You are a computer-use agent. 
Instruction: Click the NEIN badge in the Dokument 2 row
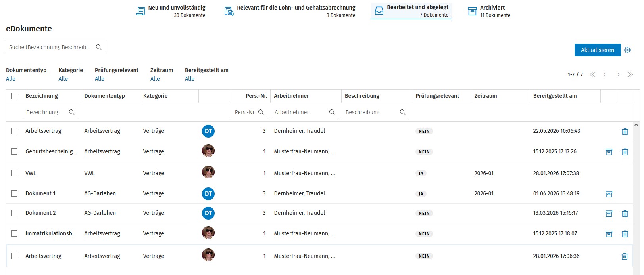424,213
